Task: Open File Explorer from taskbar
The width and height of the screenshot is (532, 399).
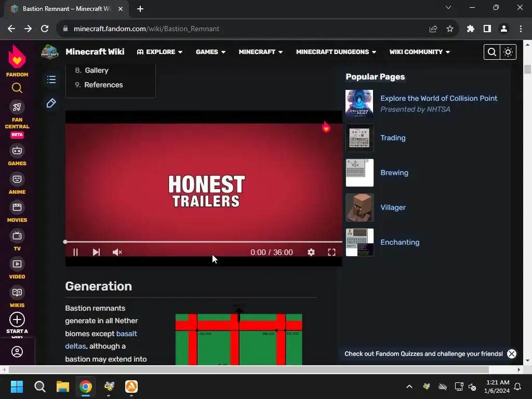Action: point(63,387)
